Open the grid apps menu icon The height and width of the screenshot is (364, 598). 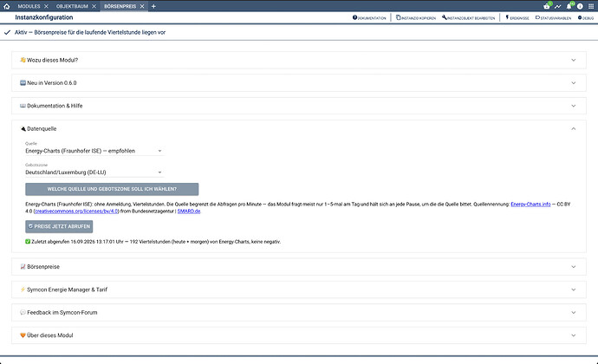[591, 6]
